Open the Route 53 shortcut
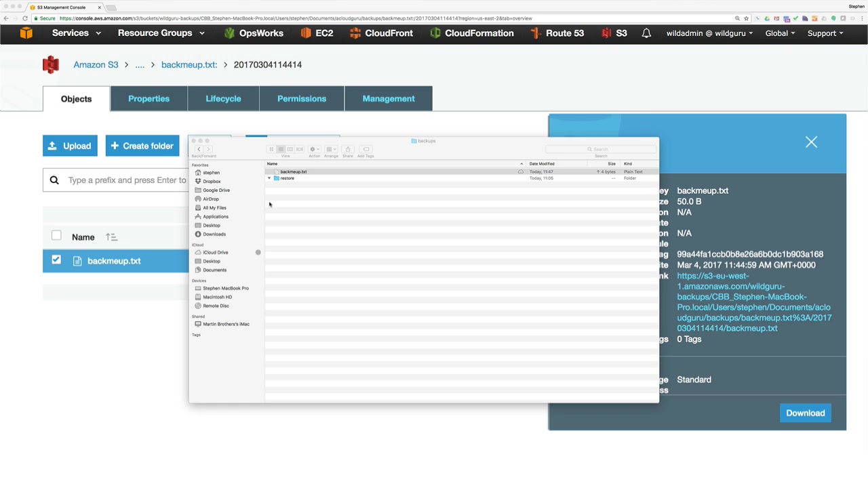868x488 pixels. tap(557, 33)
